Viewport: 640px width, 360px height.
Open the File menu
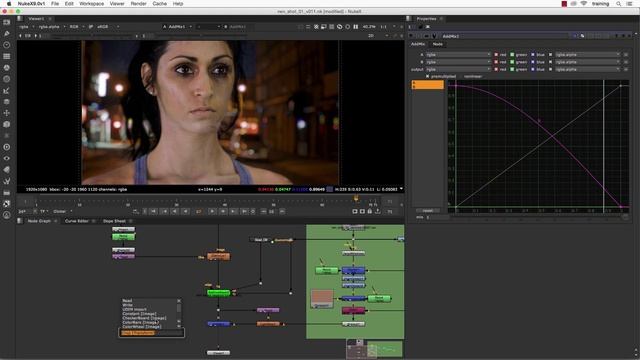pyautogui.click(x=55, y=3)
